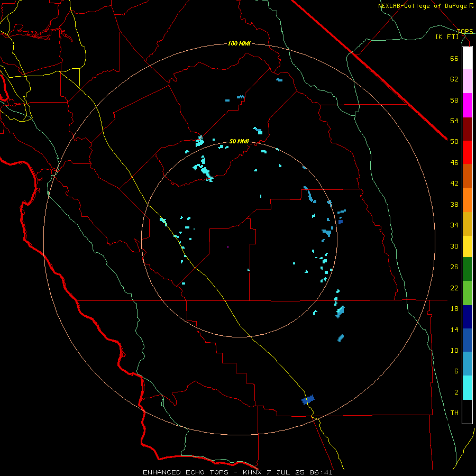Screen dimensions: 476x476
Task: Click the black TH threshold swatch
Action: 467,411
